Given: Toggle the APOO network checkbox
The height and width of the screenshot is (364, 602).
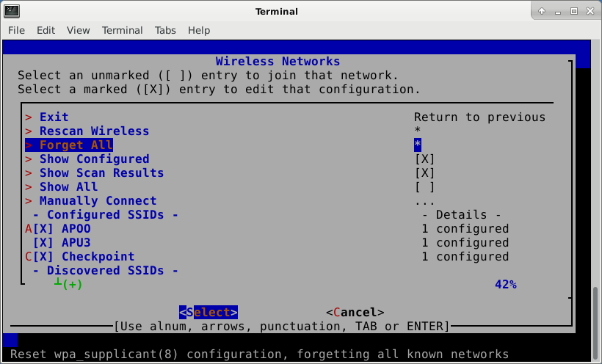Looking at the screenshot, I should click(43, 229).
